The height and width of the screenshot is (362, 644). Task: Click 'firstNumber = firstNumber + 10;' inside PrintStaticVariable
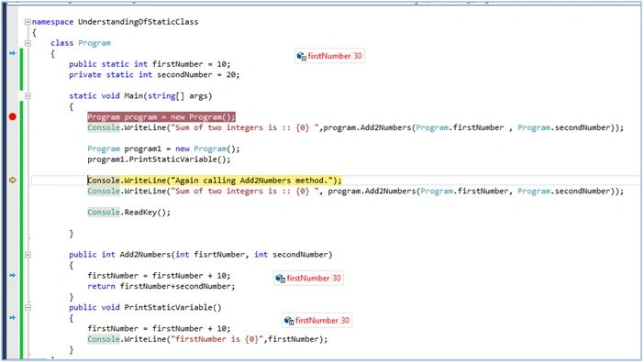pyautogui.click(x=159, y=328)
